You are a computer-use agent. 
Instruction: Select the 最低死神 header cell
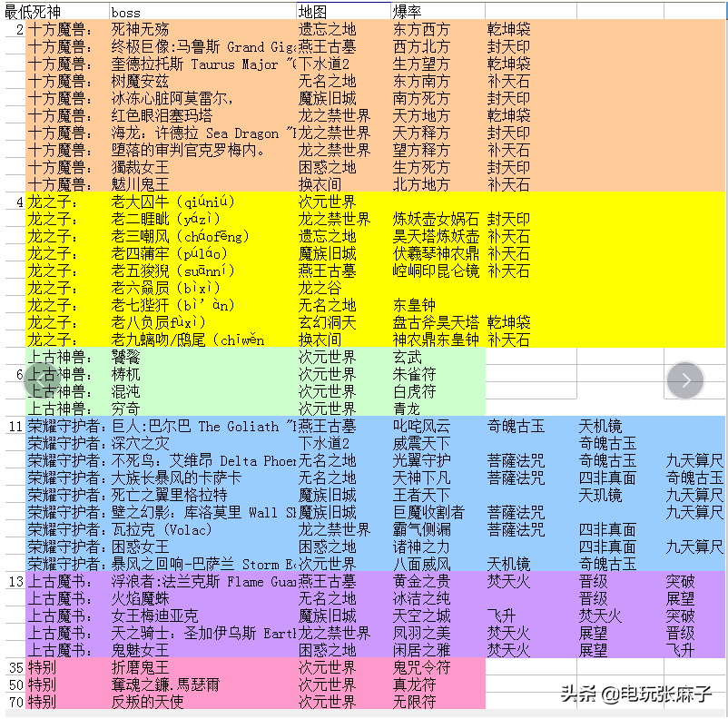pyautogui.click(x=33, y=12)
